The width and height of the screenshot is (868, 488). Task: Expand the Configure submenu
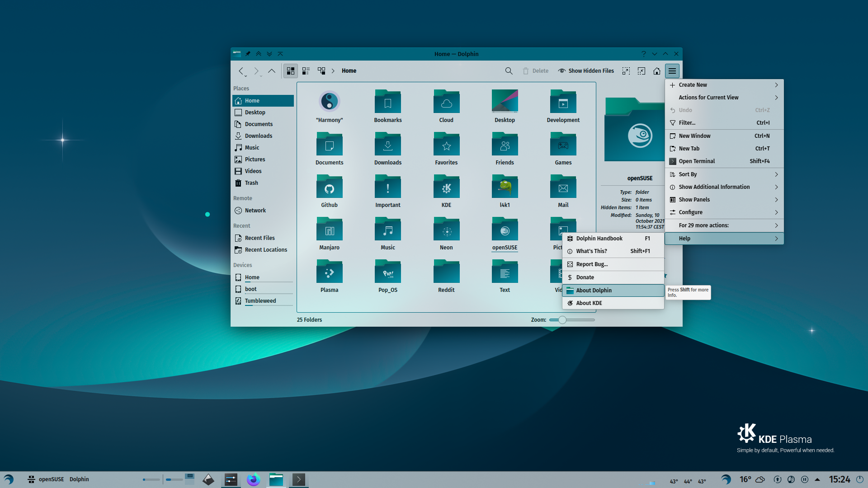coord(724,212)
